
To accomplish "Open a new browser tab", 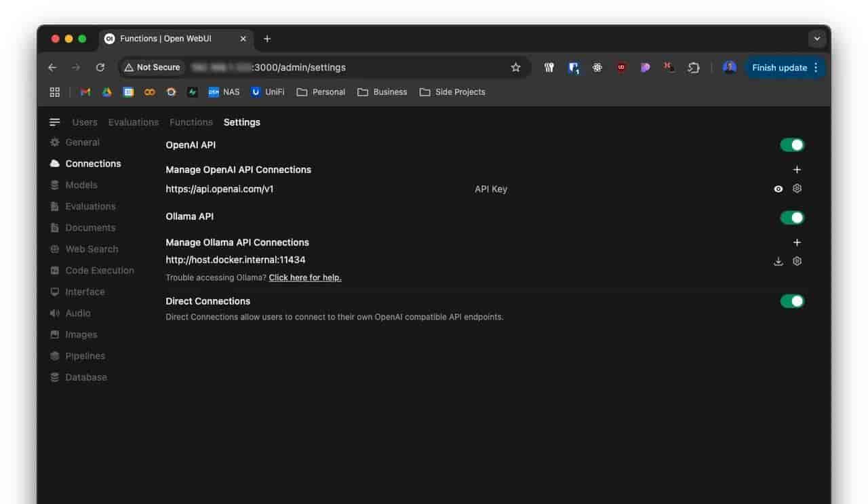I will click(267, 39).
